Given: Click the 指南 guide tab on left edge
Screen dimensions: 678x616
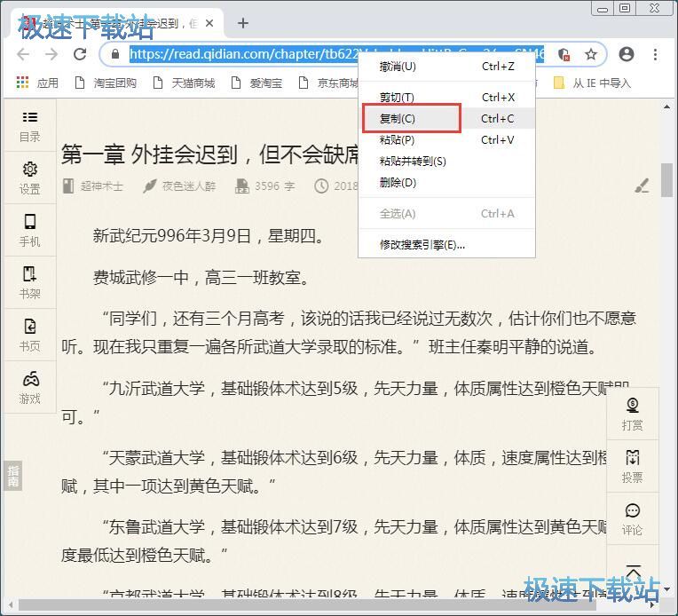Looking at the screenshot, I should click(13, 476).
